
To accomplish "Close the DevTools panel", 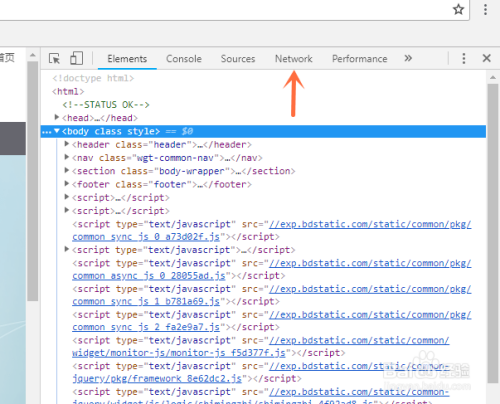I will 487,58.
